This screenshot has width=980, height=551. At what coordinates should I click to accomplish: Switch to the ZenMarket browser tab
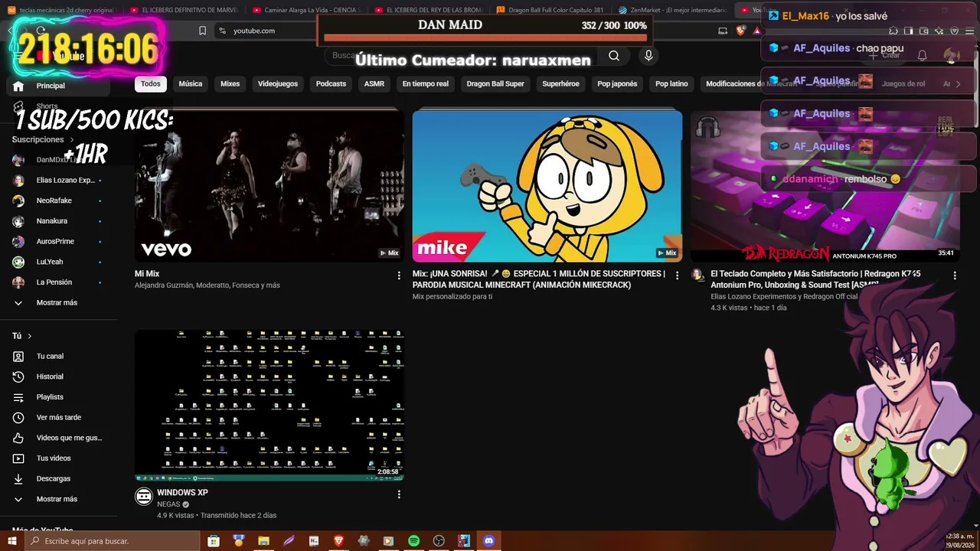pyautogui.click(x=673, y=10)
